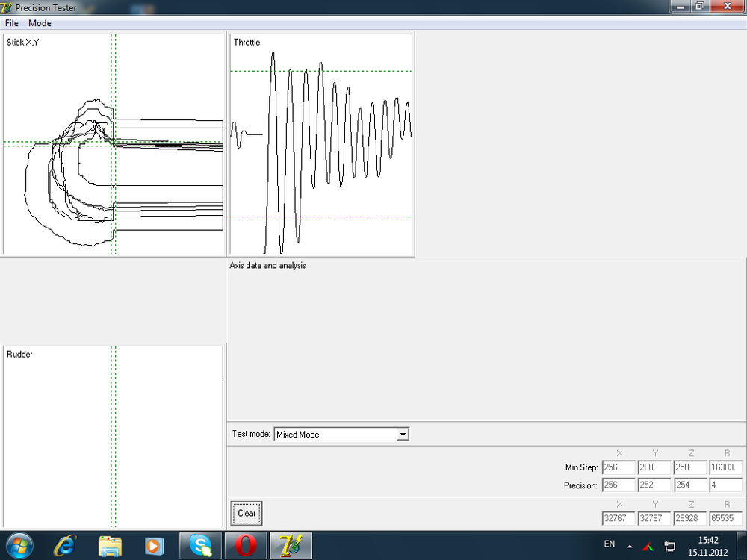The image size is (747, 560).
Task: Restore down the Precision Tester window
Action: (699, 6)
